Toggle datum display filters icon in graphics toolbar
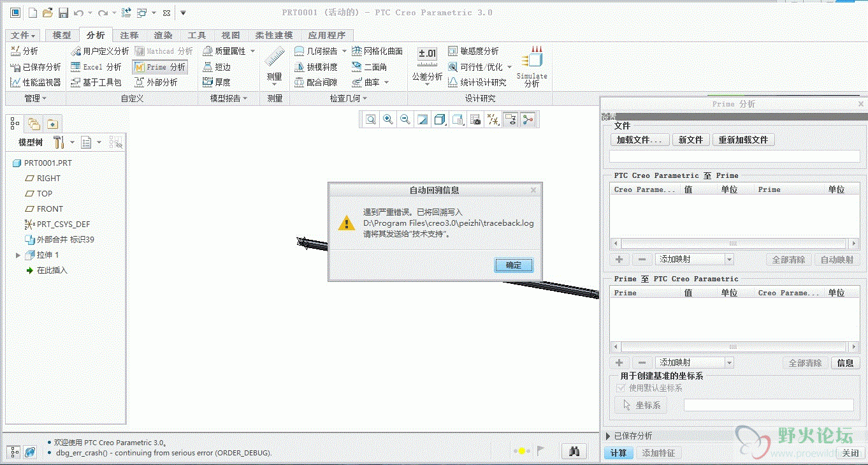 [493, 119]
